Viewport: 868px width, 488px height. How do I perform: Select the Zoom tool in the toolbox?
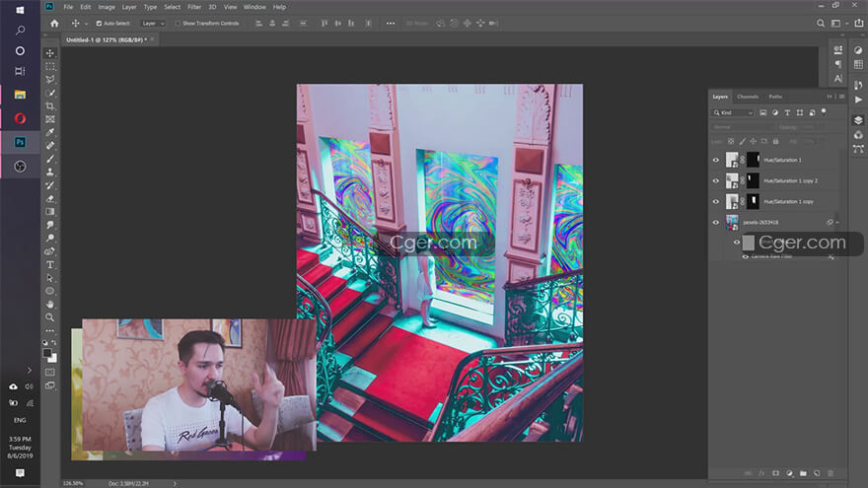pos(50,317)
